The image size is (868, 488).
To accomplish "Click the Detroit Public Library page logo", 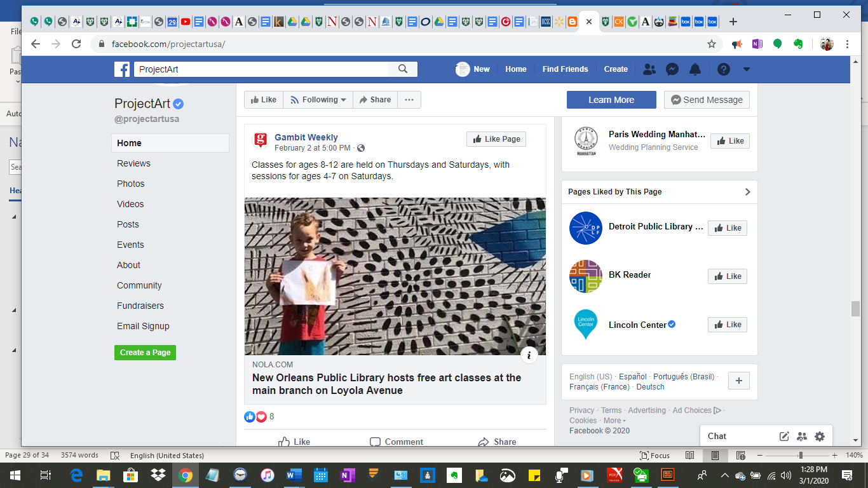I will tap(586, 228).
